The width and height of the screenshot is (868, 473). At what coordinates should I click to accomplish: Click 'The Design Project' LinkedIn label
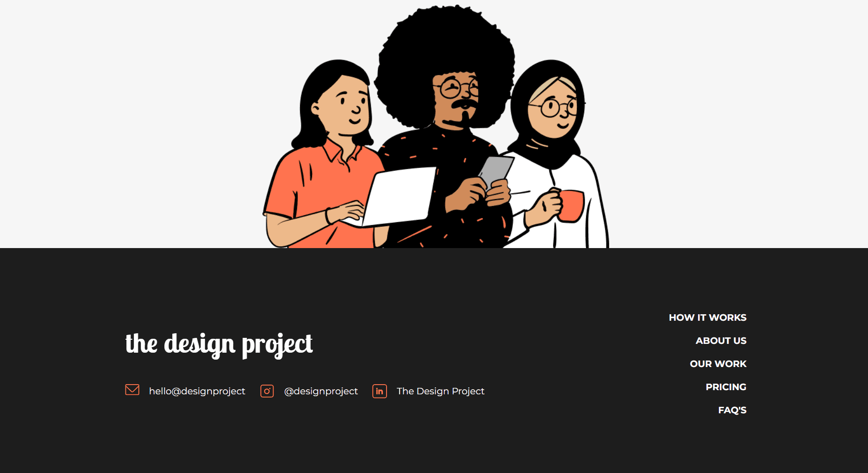[440, 391]
